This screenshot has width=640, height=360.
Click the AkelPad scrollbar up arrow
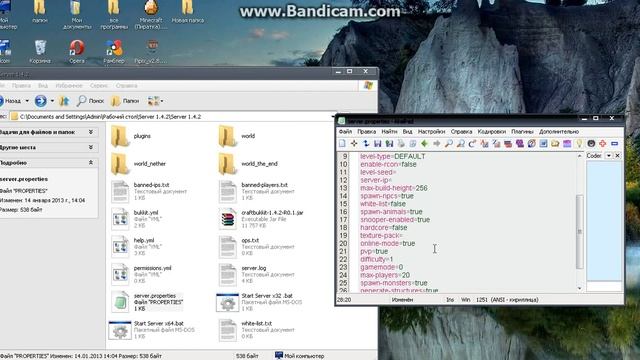(x=580, y=156)
